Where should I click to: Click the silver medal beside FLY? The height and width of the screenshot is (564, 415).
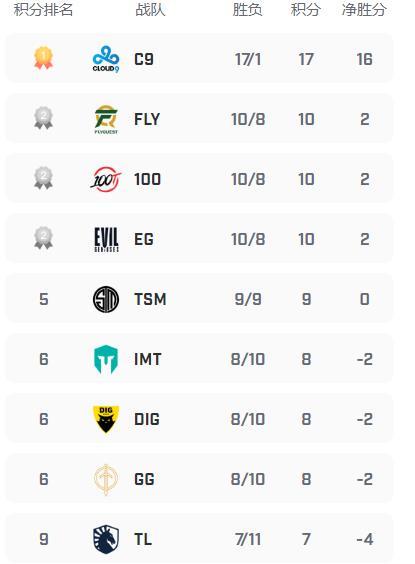[x=44, y=118]
